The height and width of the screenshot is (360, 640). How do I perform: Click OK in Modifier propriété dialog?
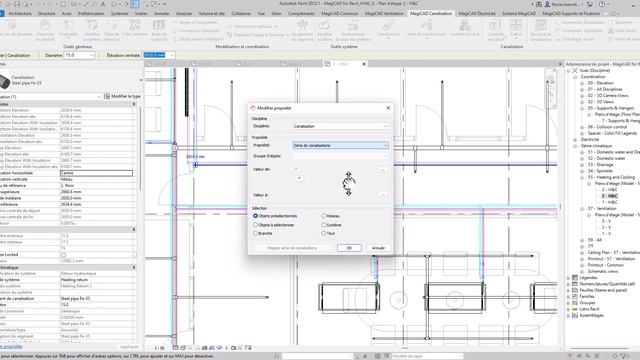pyautogui.click(x=349, y=248)
